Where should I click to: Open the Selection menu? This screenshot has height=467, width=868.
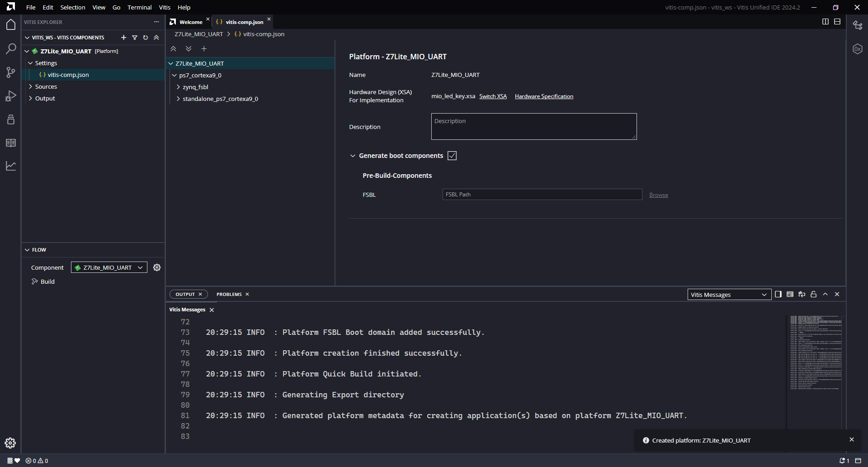(73, 7)
